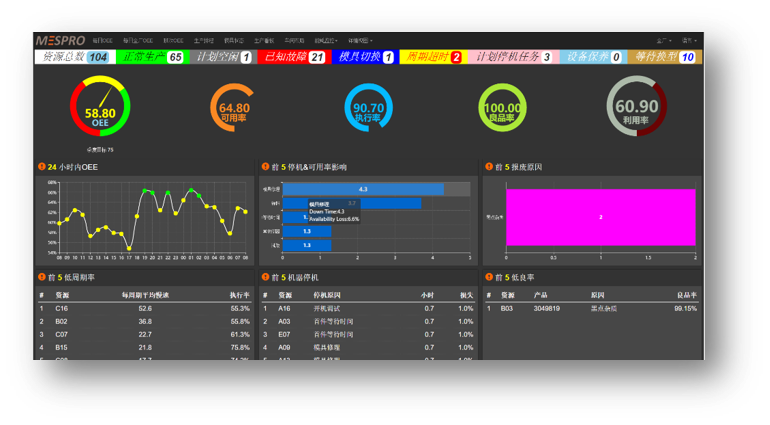Select the 已知故障 21 red status filter
The width and height of the screenshot is (770, 425).
(292, 57)
